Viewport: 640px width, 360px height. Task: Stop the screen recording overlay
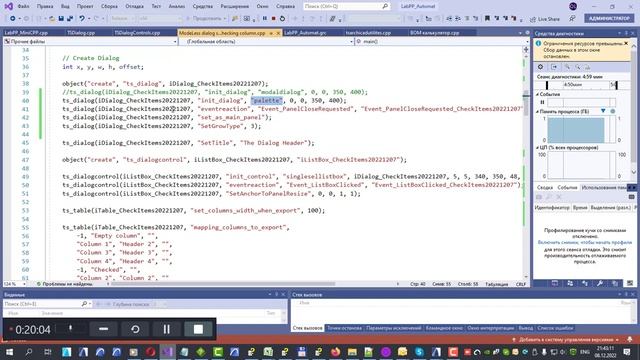(198, 329)
